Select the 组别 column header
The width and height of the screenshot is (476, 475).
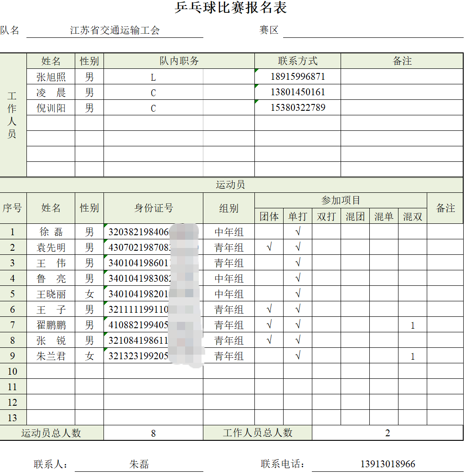pyautogui.click(x=229, y=208)
